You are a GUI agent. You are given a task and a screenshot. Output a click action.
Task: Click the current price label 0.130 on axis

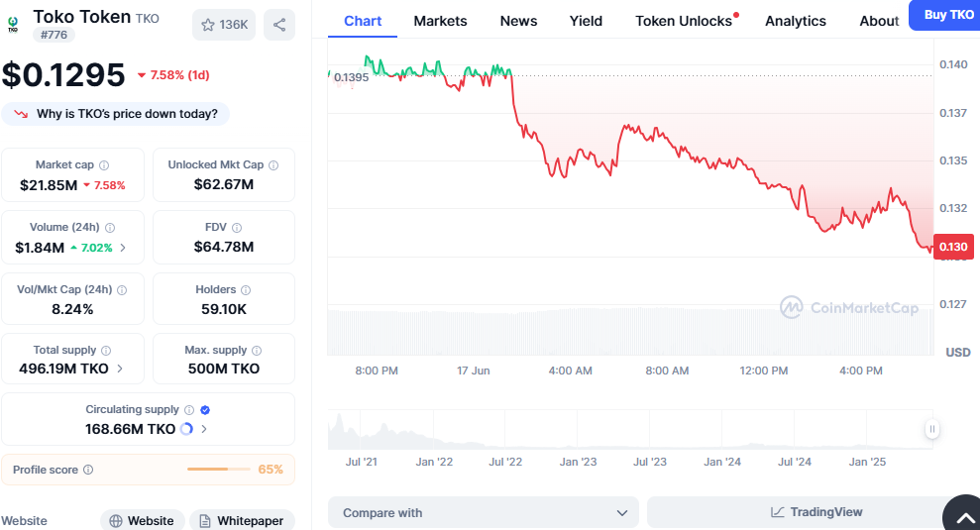tap(952, 247)
